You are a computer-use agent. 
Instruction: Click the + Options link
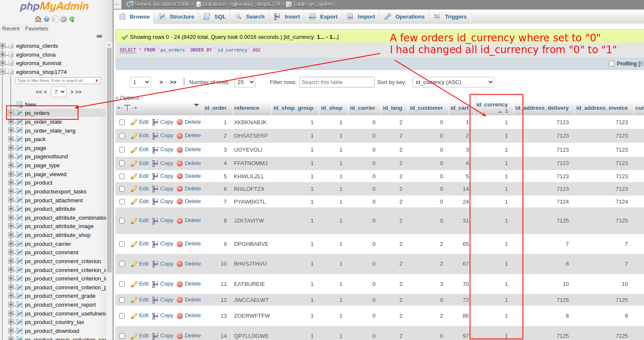coord(127,98)
